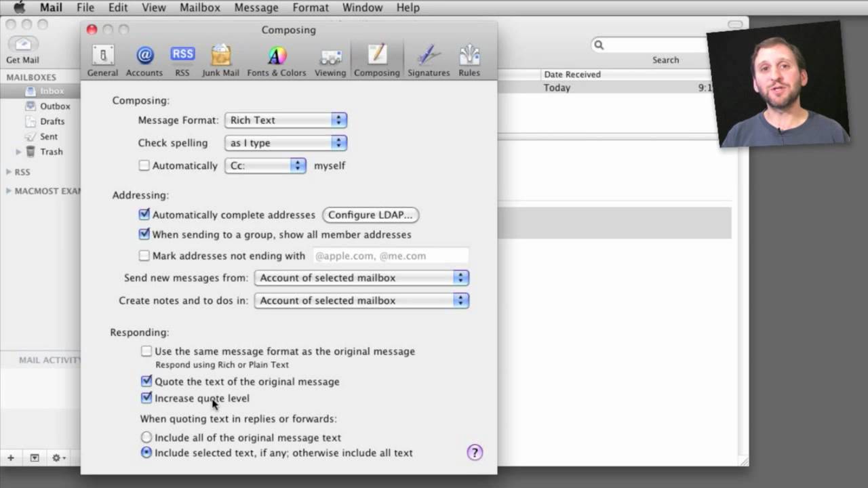This screenshot has width=868, height=488.
Task: Open the View menu
Action: [154, 7]
